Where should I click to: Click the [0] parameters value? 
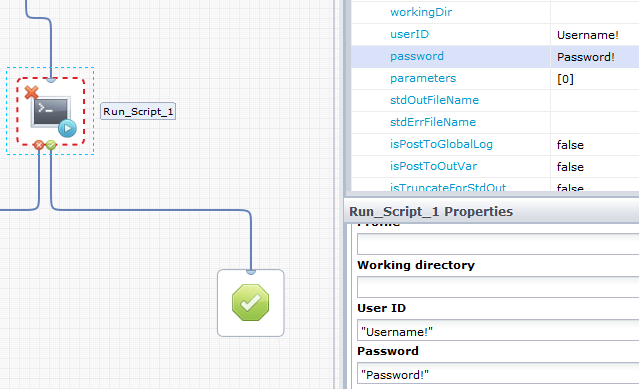pyautogui.click(x=565, y=79)
